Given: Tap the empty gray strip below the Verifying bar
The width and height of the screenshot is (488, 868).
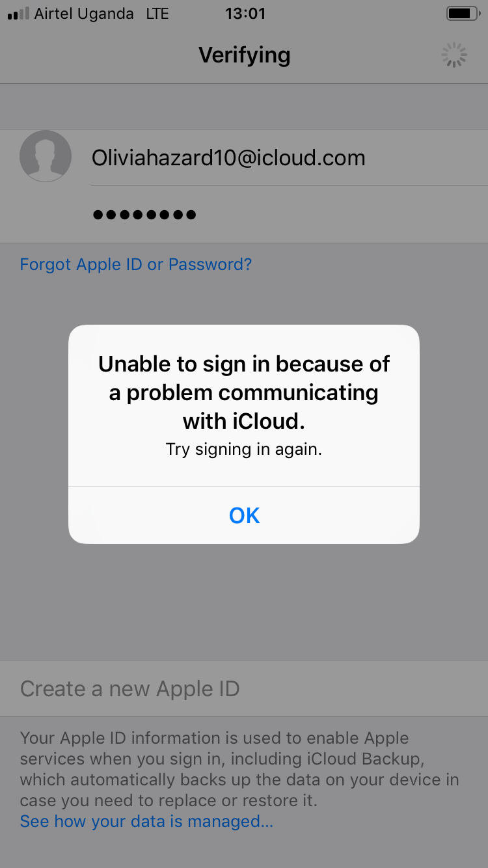Looking at the screenshot, I should pyautogui.click(x=244, y=106).
